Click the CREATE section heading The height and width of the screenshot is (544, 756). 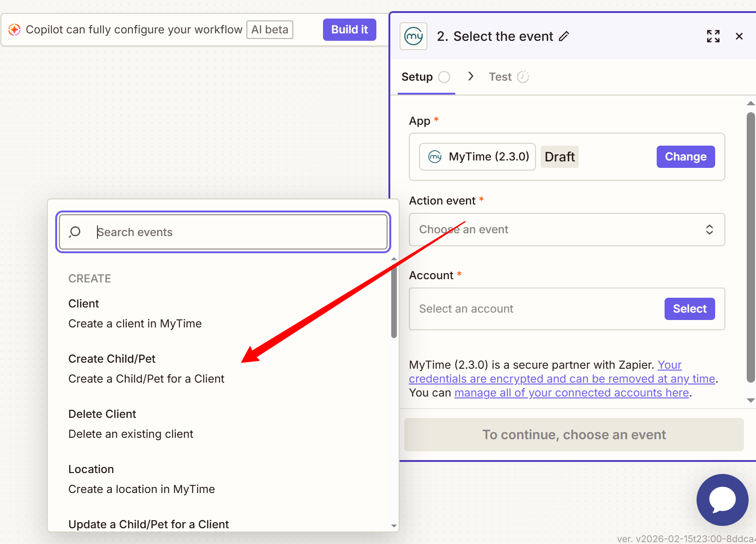click(90, 279)
